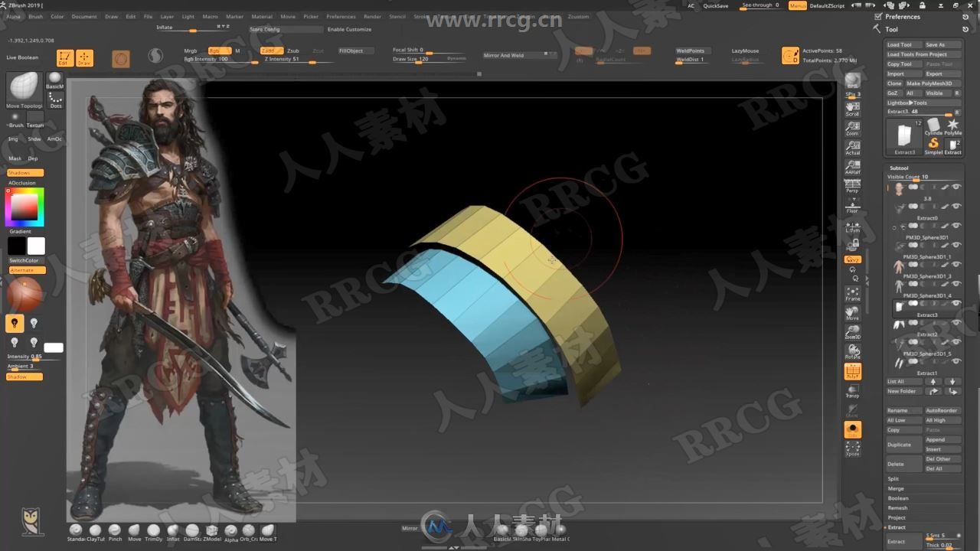Select the Zoom canvas tool
The image size is (980, 551).
(852, 128)
